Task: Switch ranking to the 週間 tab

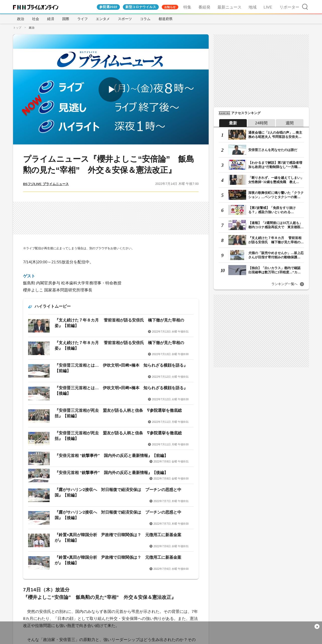Action: [x=290, y=123]
